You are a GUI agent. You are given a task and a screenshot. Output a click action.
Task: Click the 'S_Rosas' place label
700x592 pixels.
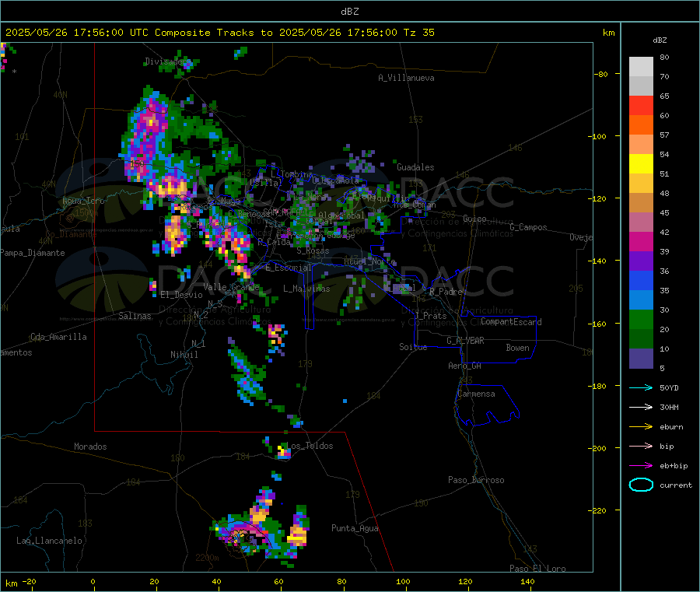click(x=313, y=251)
